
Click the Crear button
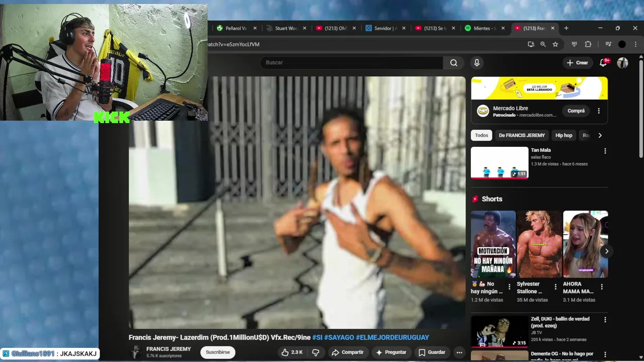pos(577,63)
